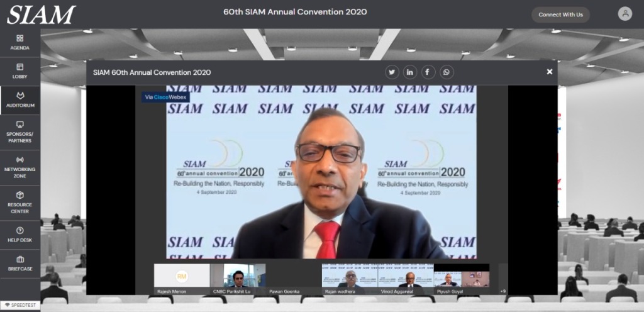
Task: Show the +9 more participants
Action: (503, 279)
